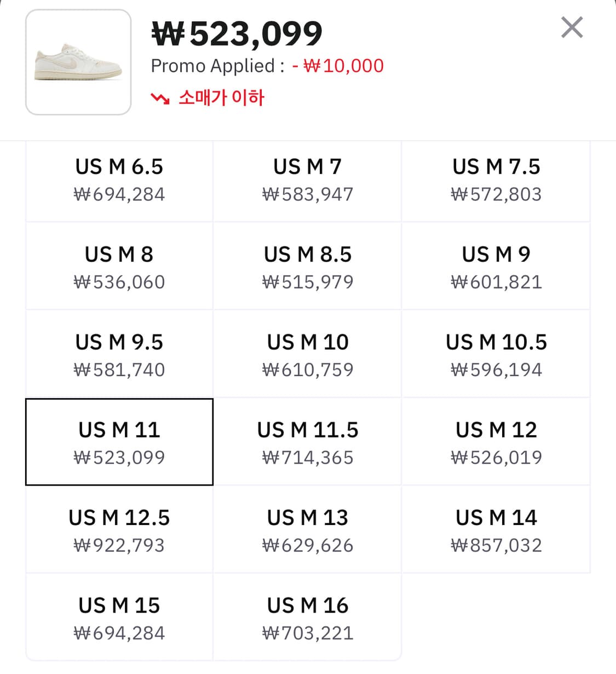Select size US M 9
Screen dimensions: 616x674
(x=496, y=268)
